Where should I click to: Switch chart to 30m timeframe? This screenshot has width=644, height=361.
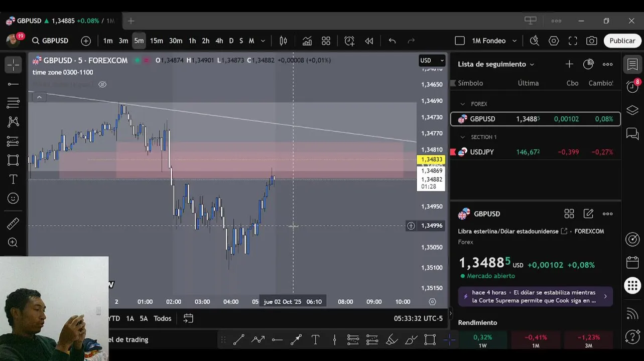tap(175, 41)
